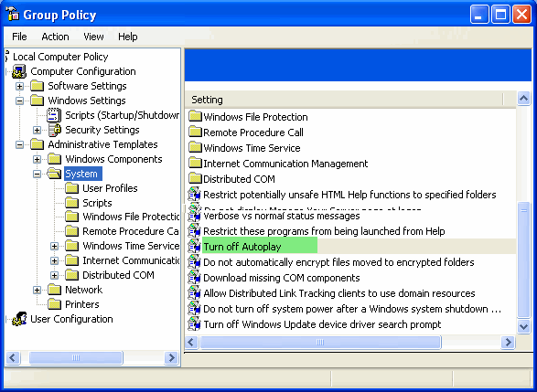Select the Turn off Autoplay setting
This screenshot has width=537, height=392.
tap(242, 247)
